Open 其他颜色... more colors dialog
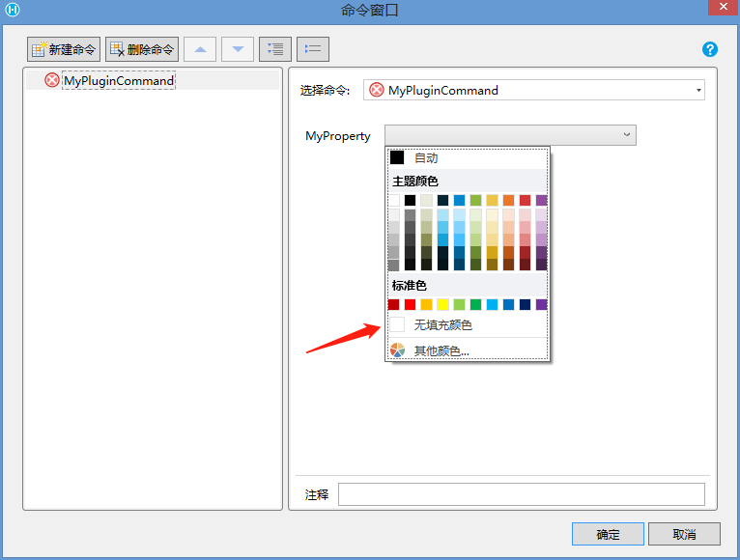 [x=468, y=350]
